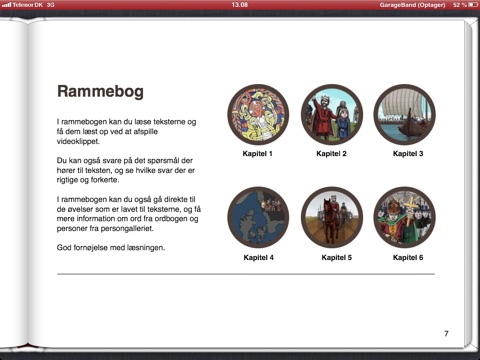This screenshot has height=360, width=480.
Task: Tap the 'God fornøjelse med læsningen.' line
Action: (x=111, y=248)
